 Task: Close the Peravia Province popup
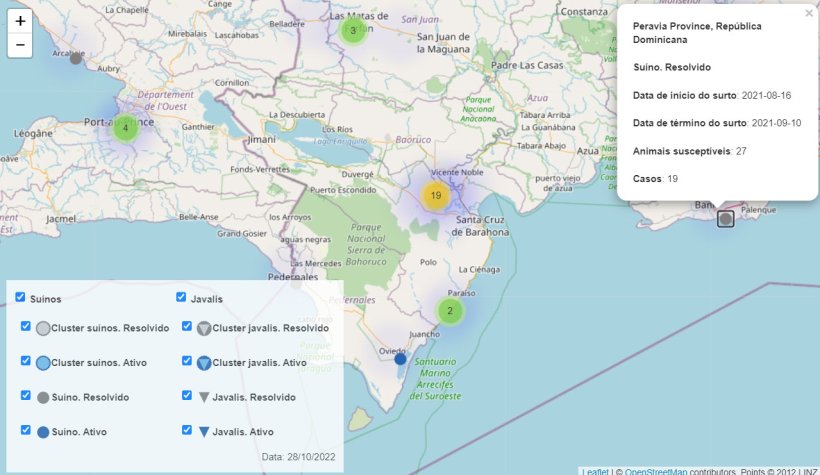click(x=809, y=14)
